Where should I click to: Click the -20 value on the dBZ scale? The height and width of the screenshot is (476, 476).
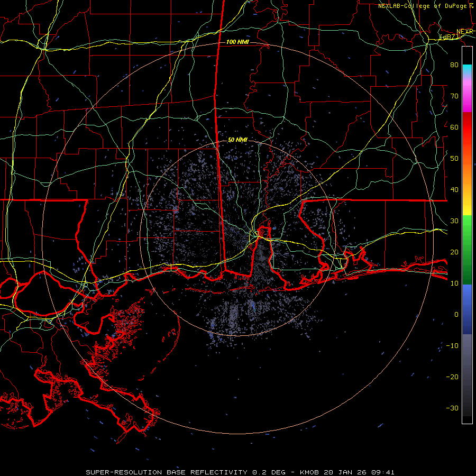(x=452, y=377)
